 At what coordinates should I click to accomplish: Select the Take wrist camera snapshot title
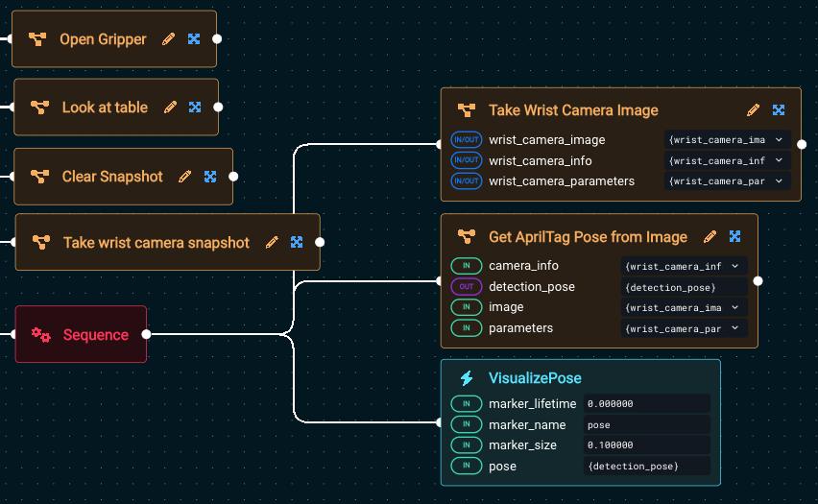156,243
